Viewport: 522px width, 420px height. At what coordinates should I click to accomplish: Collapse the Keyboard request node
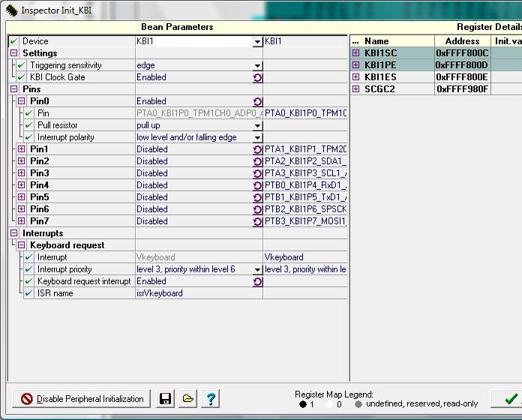coord(21,245)
